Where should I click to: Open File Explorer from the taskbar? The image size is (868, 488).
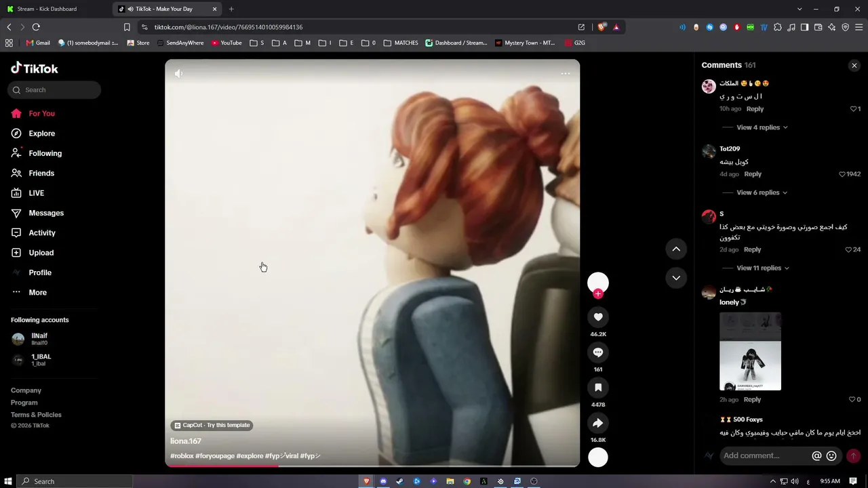pyautogui.click(x=450, y=481)
